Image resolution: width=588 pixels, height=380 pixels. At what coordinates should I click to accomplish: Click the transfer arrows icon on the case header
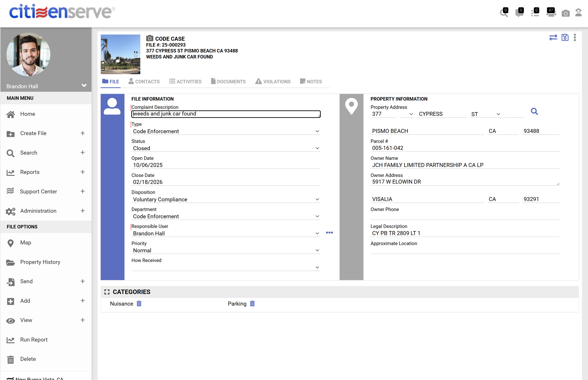coord(553,37)
